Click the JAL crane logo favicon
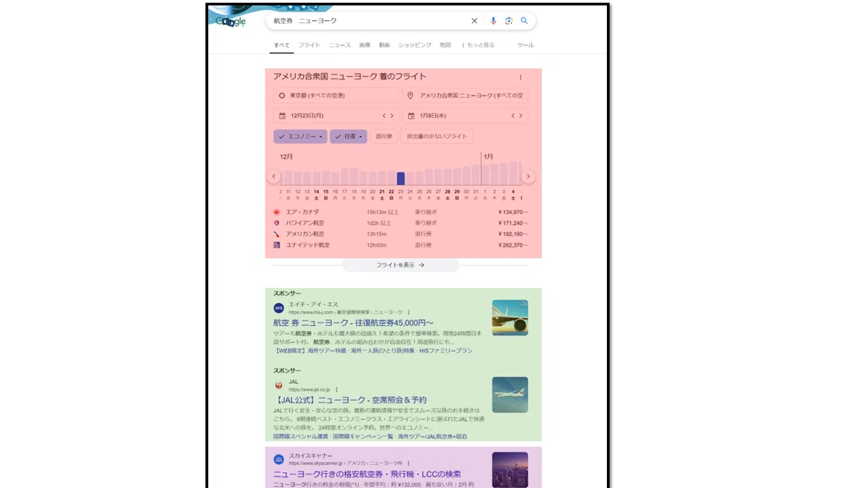 point(278,385)
